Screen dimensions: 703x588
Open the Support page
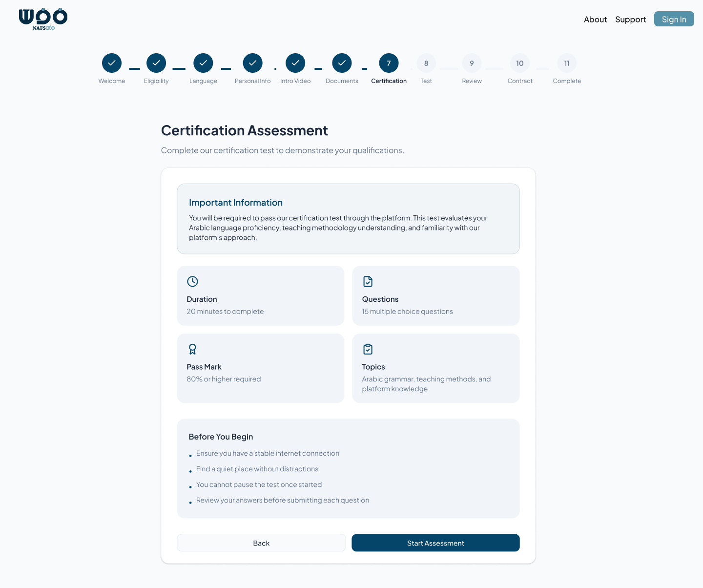coord(630,19)
